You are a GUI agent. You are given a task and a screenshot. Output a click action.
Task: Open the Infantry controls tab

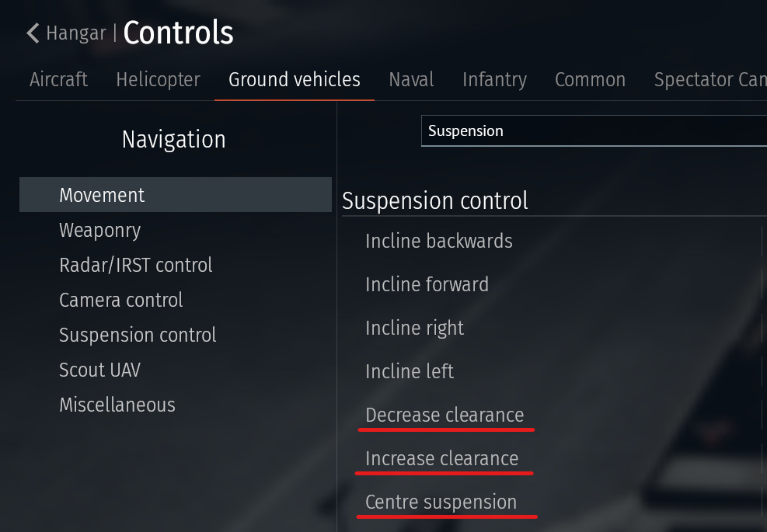point(494,80)
